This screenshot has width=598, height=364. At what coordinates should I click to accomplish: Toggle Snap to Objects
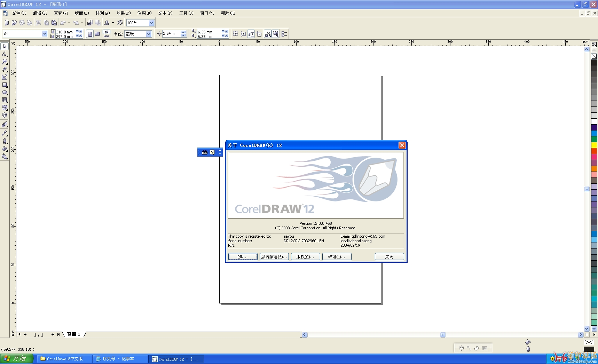coord(251,34)
